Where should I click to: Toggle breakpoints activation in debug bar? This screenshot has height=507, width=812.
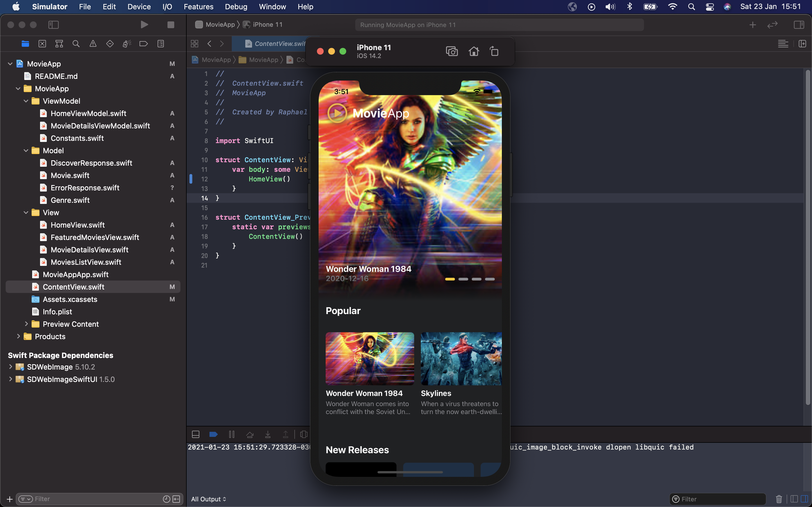coord(213,435)
